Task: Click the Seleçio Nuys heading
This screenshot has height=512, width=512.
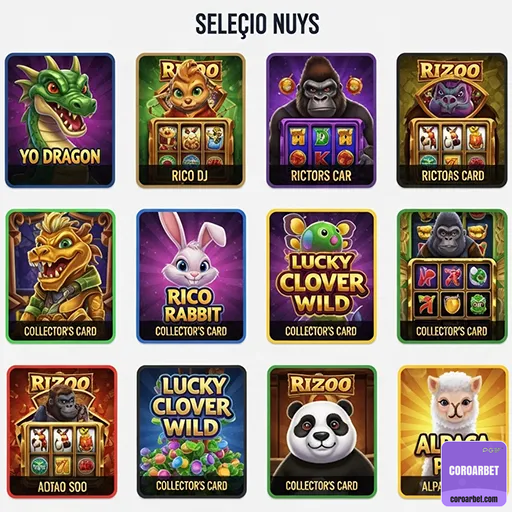Action: click(257, 24)
